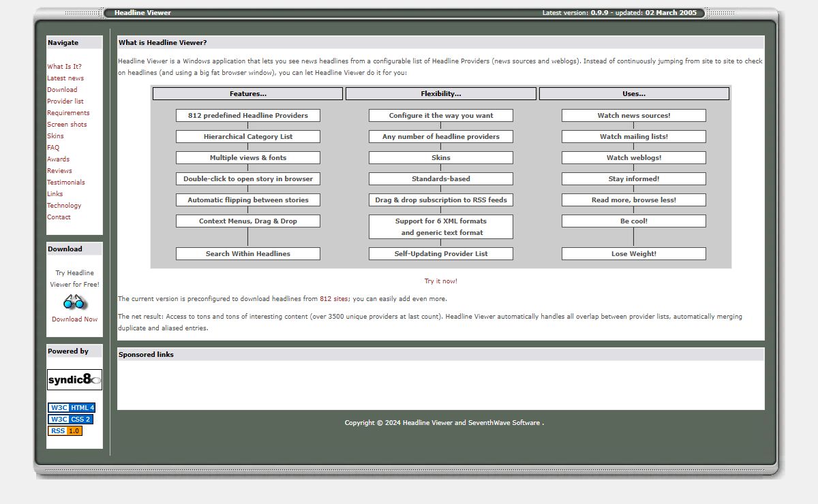Select Automatic flipping between stories box
The height and width of the screenshot is (504, 818).
pos(248,200)
